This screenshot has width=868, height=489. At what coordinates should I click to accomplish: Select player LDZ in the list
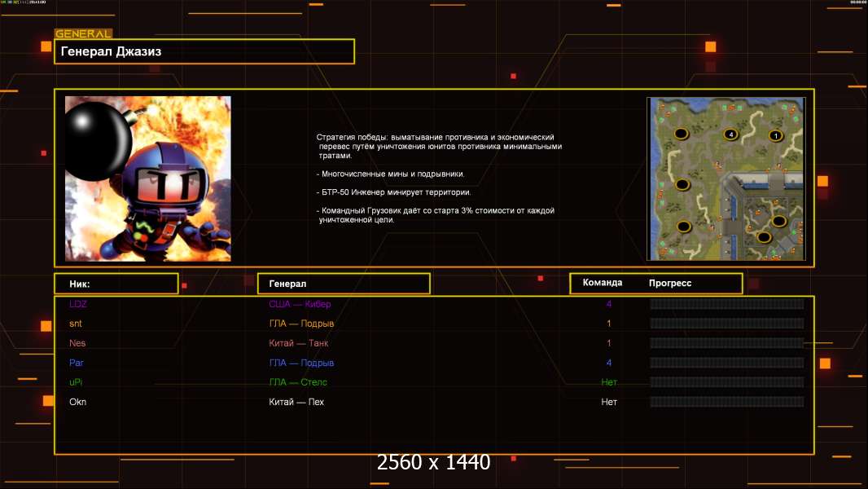pyautogui.click(x=78, y=304)
